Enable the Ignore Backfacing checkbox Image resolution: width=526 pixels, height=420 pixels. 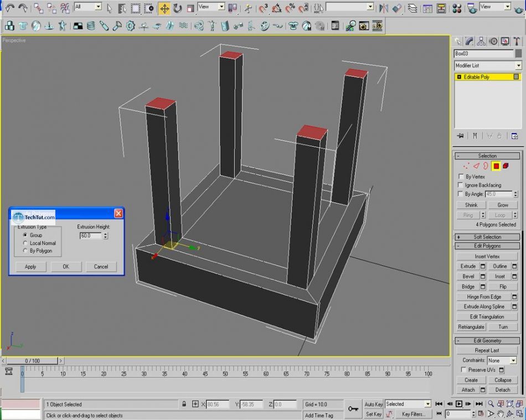pyautogui.click(x=461, y=185)
